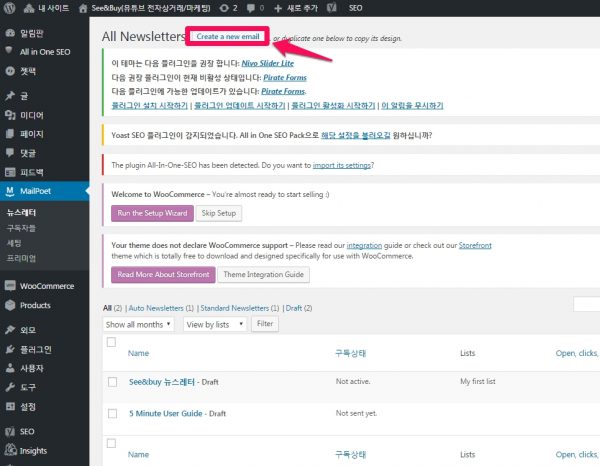Click Read More About Storefront button

click(x=163, y=275)
